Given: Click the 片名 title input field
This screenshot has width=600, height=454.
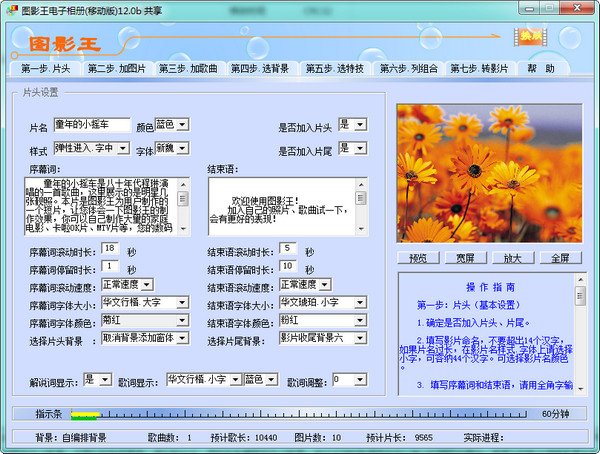Looking at the screenshot, I should tap(92, 125).
